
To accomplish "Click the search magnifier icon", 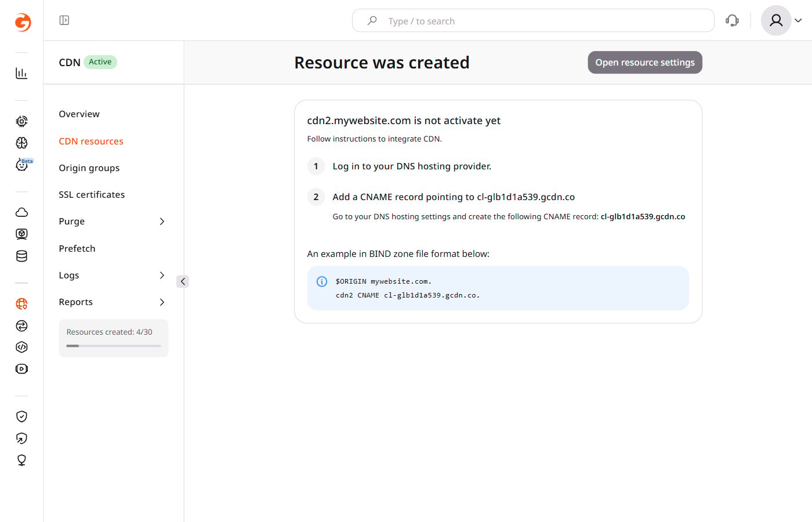I will point(372,21).
